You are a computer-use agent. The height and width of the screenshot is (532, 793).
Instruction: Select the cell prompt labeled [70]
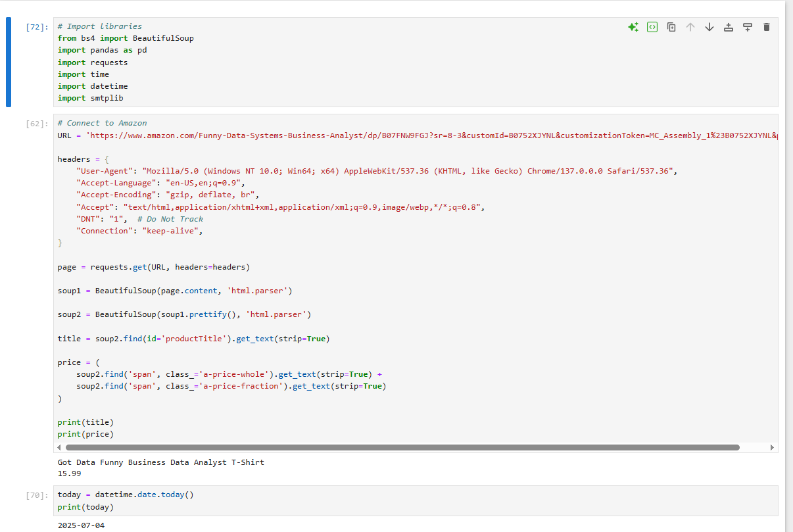click(x=36, y=495)
